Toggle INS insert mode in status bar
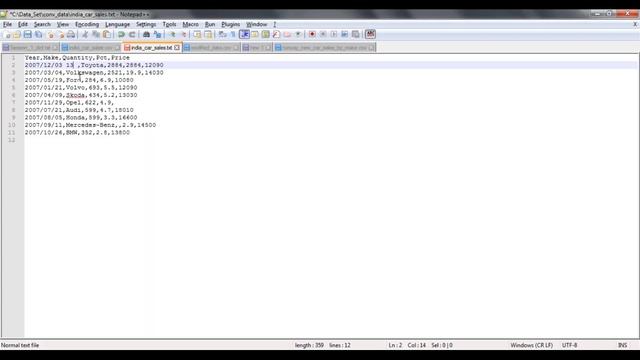 (622, 345)
